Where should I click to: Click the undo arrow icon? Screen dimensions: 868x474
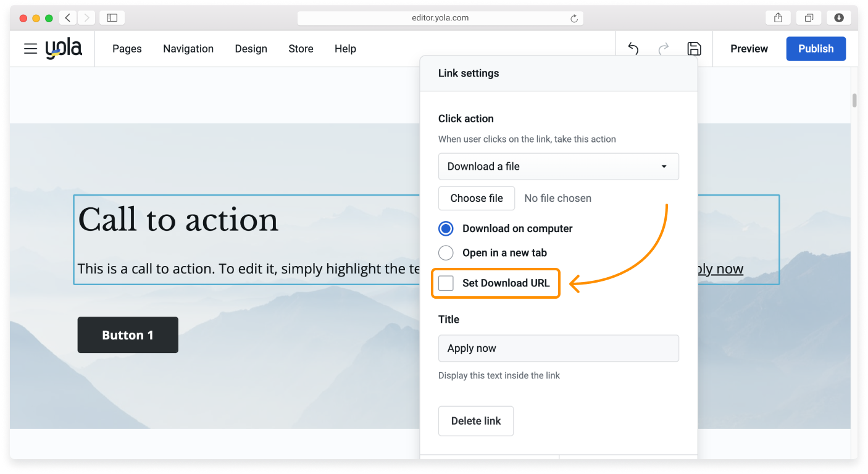point(633,49)
